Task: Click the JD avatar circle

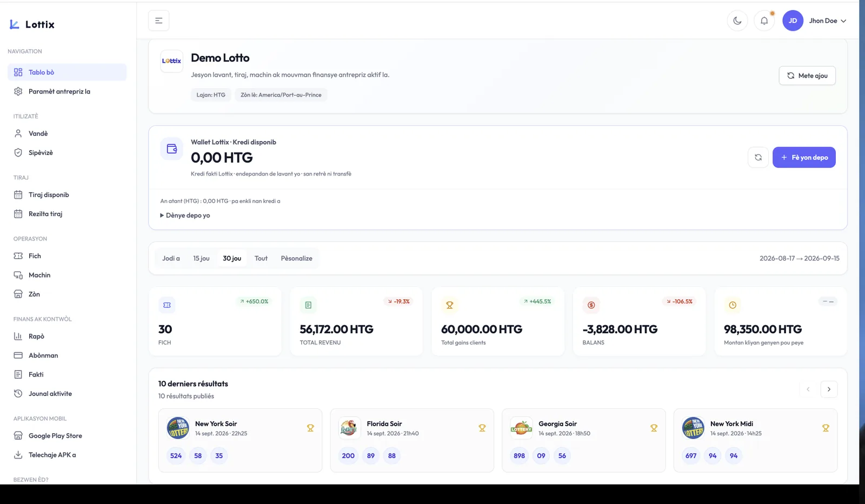Action: click(x=793, y=21)
